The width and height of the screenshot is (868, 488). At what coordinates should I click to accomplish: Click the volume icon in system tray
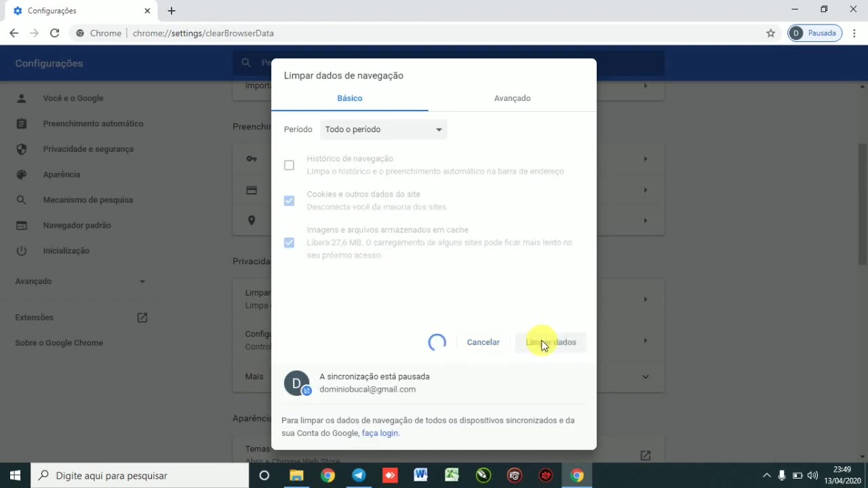tap(812, 475)
